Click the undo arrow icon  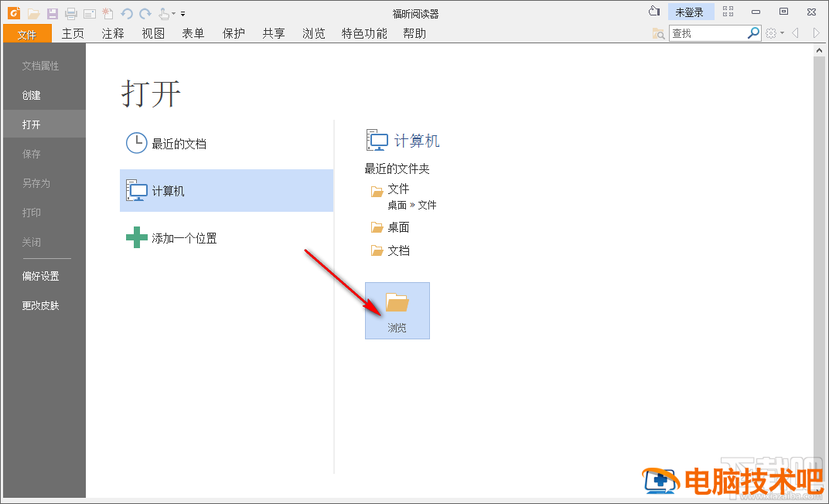[x=126, y=14]
